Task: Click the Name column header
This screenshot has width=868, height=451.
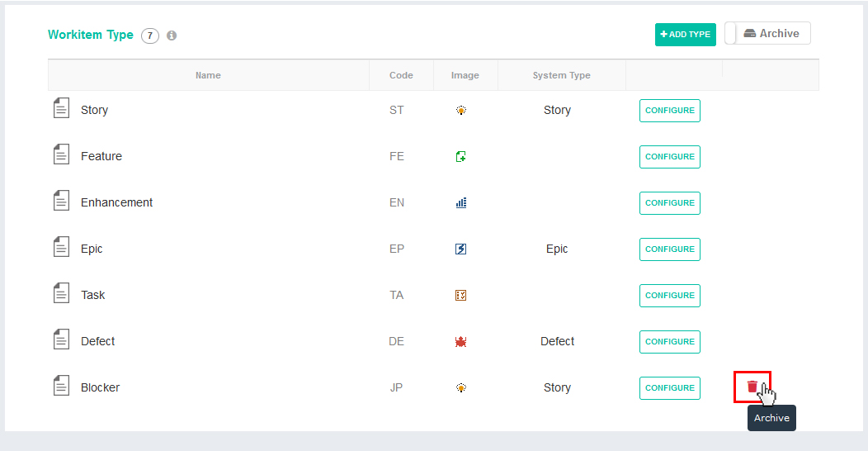Action: [208, 75]
